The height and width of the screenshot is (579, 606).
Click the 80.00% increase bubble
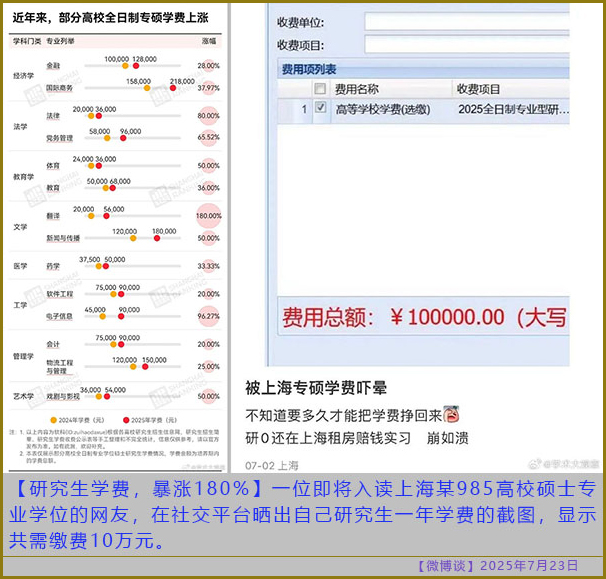209,116
